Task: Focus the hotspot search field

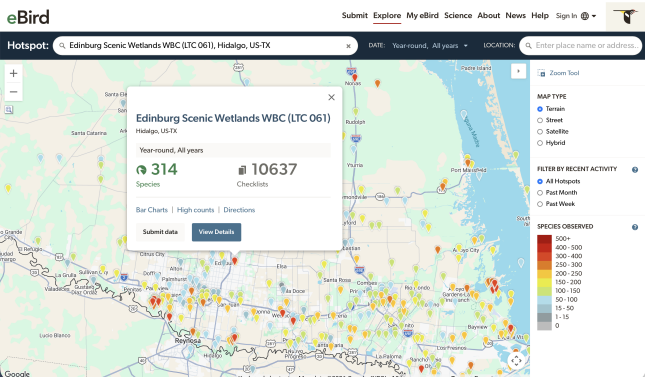Action: tap(205, 46)
